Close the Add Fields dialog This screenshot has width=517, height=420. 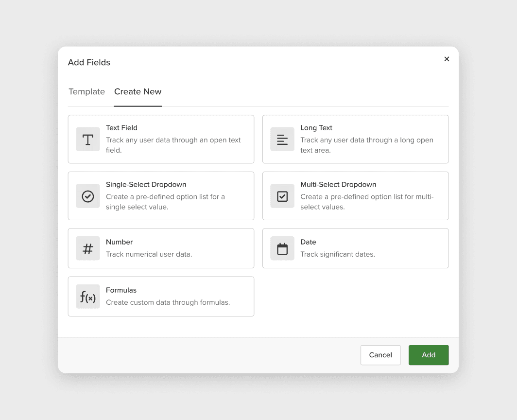tap(447, 59)
